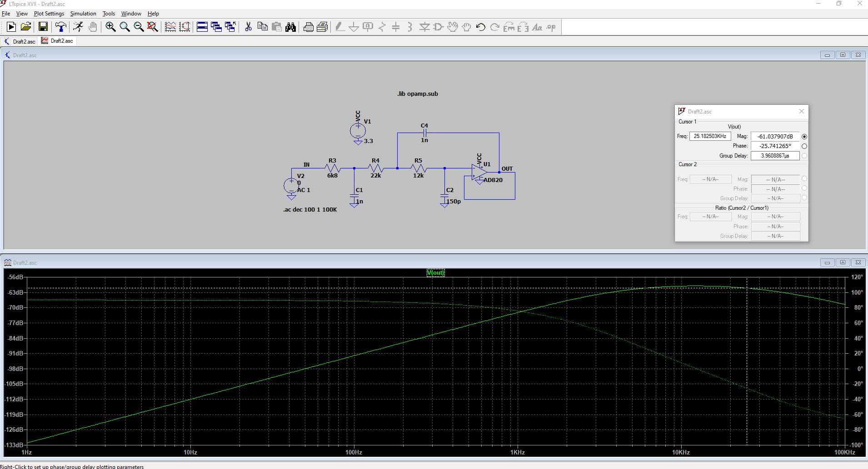
Task: Click the Tile windows icon
Action: 202,27
